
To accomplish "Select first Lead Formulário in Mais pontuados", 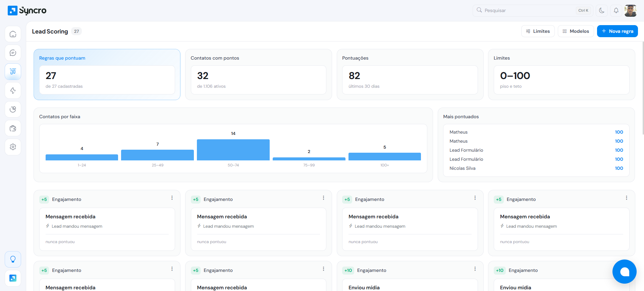I will [x=536, y=150].
